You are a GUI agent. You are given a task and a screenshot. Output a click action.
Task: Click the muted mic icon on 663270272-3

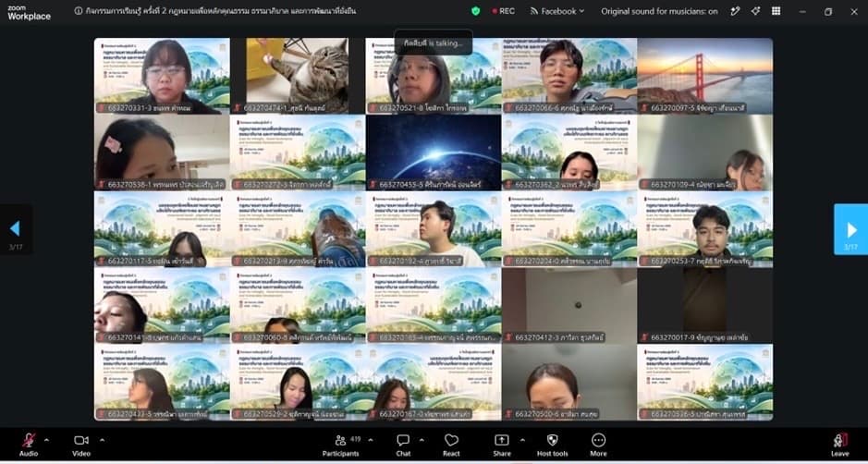tap(237, 184)
